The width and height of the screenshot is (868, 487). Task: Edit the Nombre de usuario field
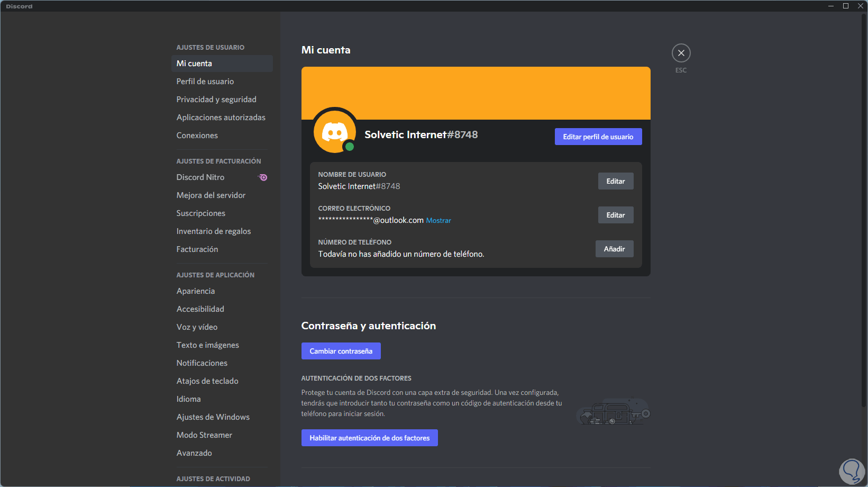(x=616, y=181)
